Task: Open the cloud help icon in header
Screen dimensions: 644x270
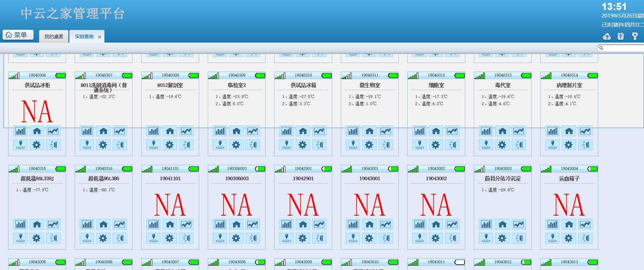Action: coord(606,36)
